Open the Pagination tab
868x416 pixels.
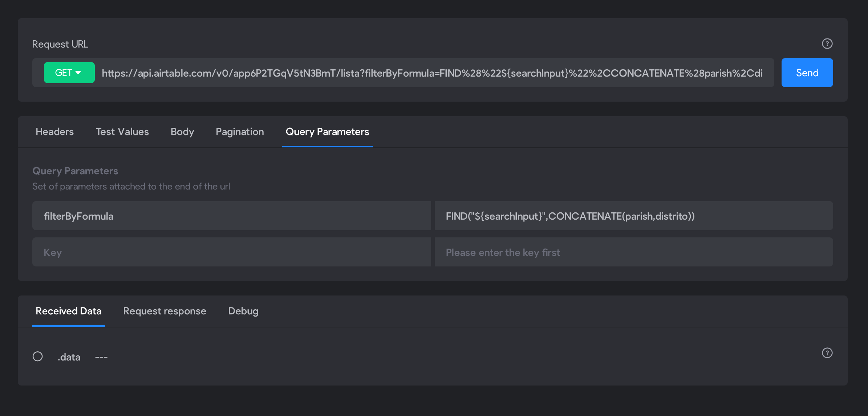pyautogui.click(x=240, y=132)
